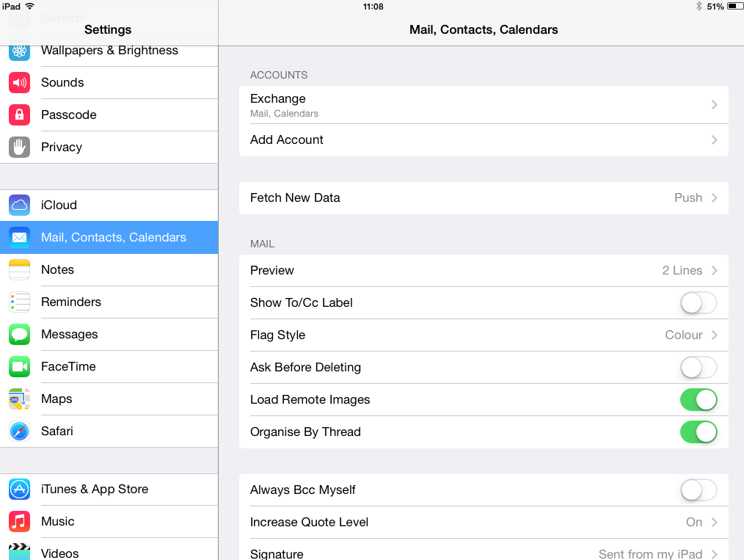Screen dimensions: 744x560
Task: Open Fetch New Data Push options
Action: click(x=695, y=198)
